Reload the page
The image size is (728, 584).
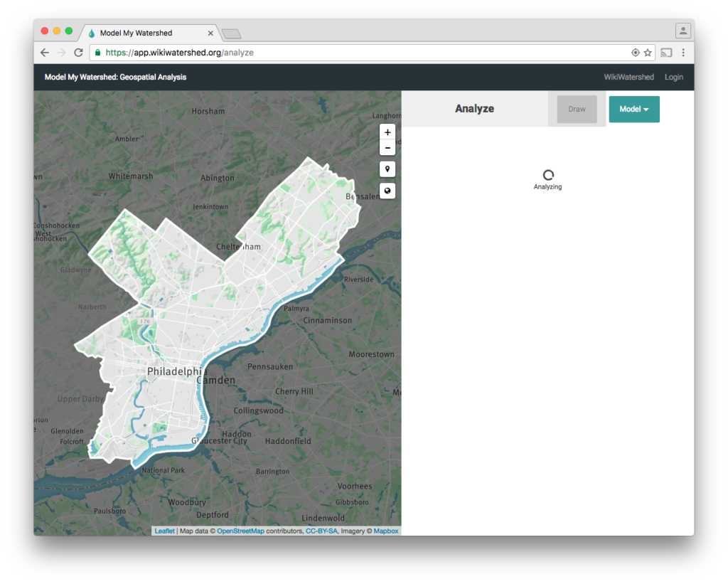tap(78, 52)
